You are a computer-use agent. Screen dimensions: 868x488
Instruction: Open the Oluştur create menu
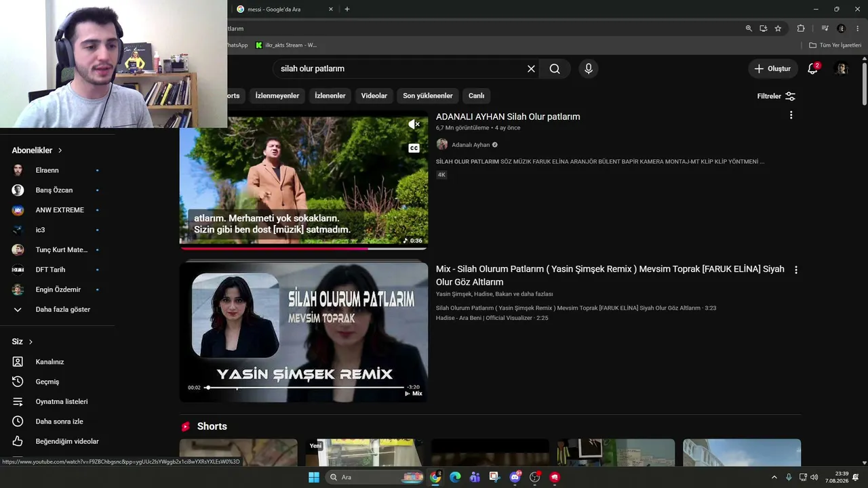tap(772, 68)
